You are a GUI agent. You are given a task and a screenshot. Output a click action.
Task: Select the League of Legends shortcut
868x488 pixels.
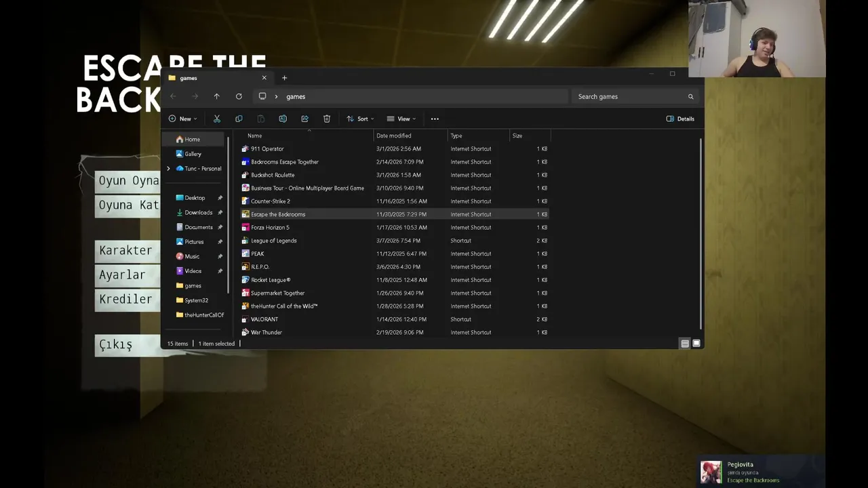pos(274,241)
